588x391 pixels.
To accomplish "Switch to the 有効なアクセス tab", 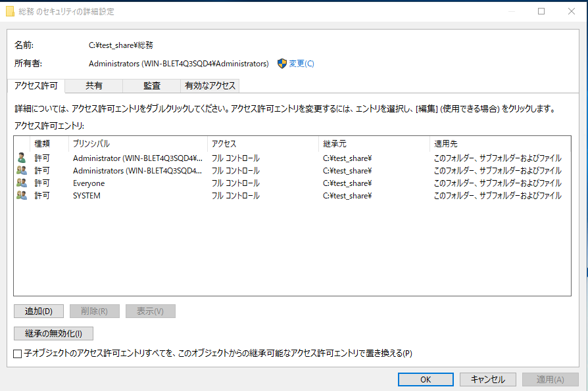I will [x=210, y=86].
